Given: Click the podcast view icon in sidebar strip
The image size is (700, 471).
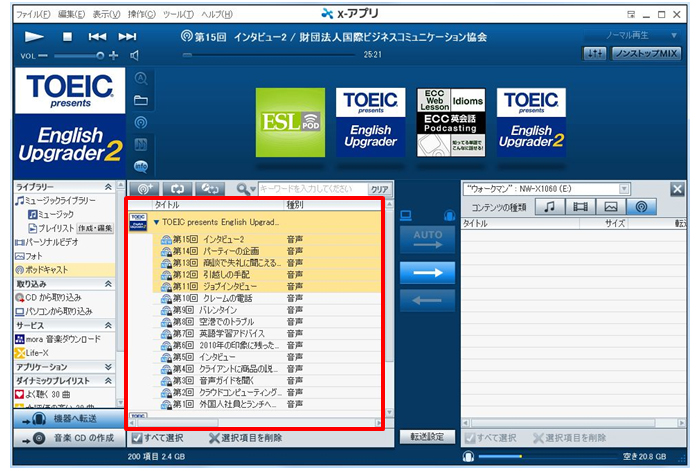Looking at the screenshot, I should [141, 122].
